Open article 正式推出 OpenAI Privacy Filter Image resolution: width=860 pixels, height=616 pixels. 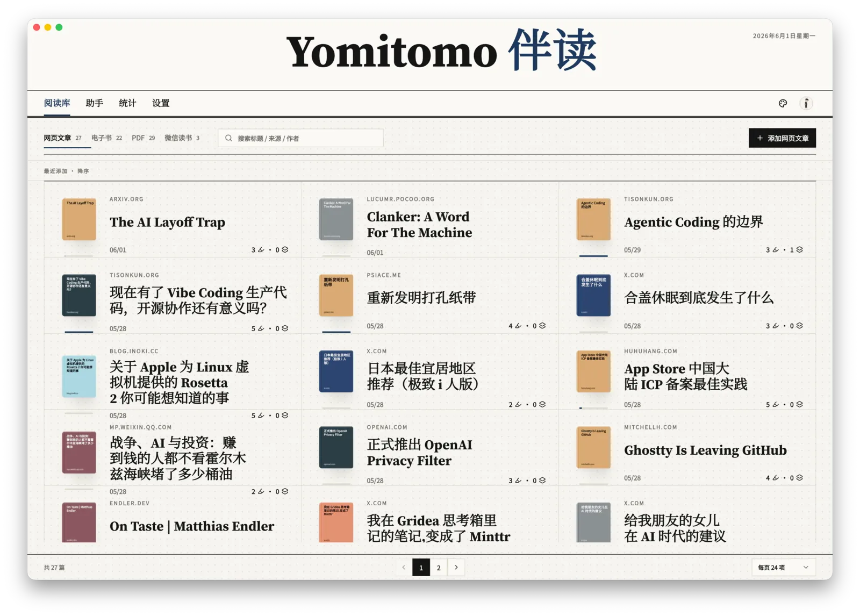pos(419,453)
